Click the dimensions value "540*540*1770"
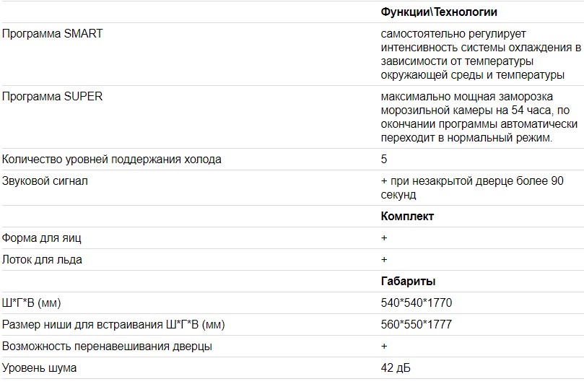584x392 pixels. coord(417,302)
